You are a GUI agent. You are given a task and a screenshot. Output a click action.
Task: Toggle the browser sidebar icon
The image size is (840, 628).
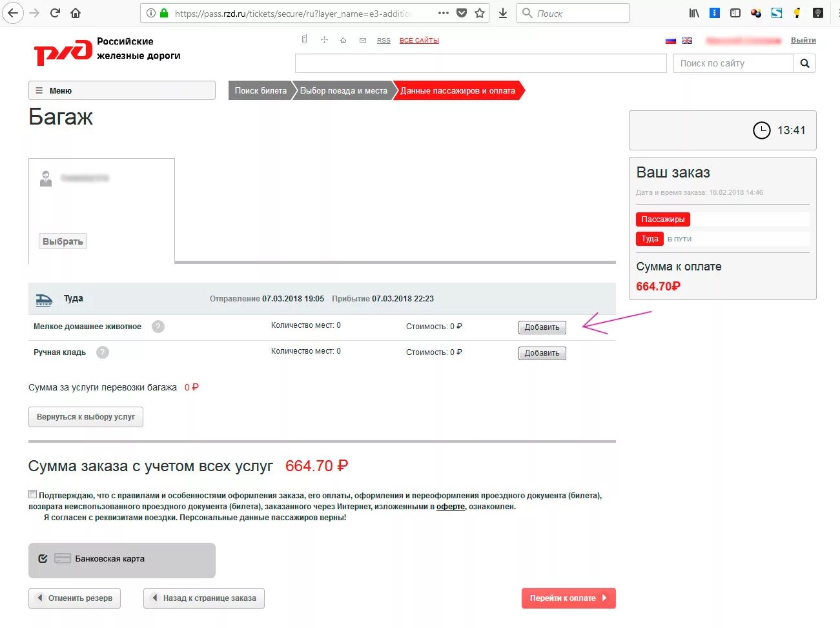pyautogui.click(x=735, y=13)
